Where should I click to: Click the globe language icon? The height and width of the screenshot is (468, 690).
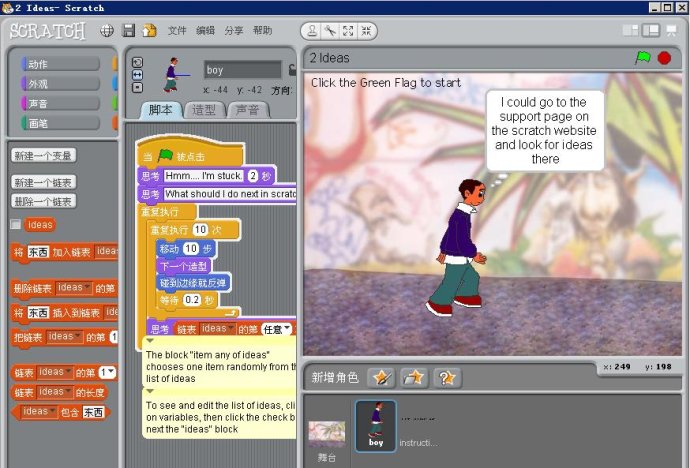coord(107,30)
